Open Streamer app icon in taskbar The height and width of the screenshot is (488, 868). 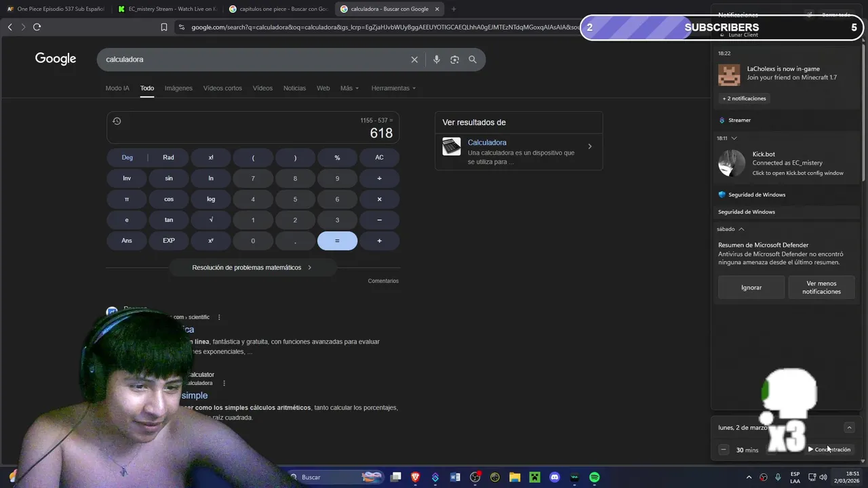click(435, 477)
